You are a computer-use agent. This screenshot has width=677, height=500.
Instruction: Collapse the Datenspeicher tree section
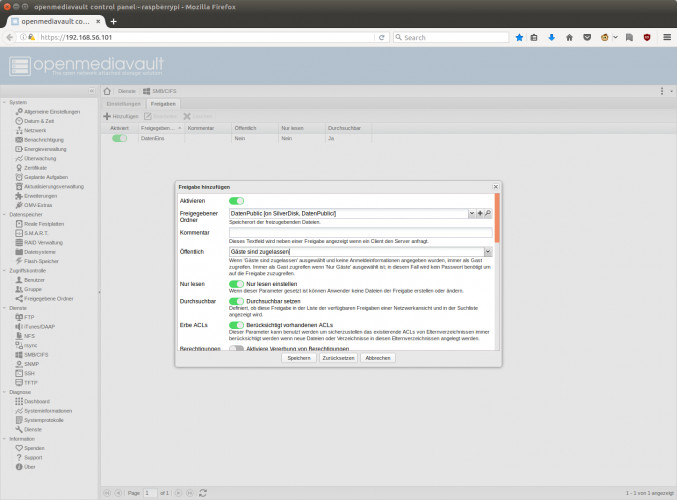click(4, 215)
